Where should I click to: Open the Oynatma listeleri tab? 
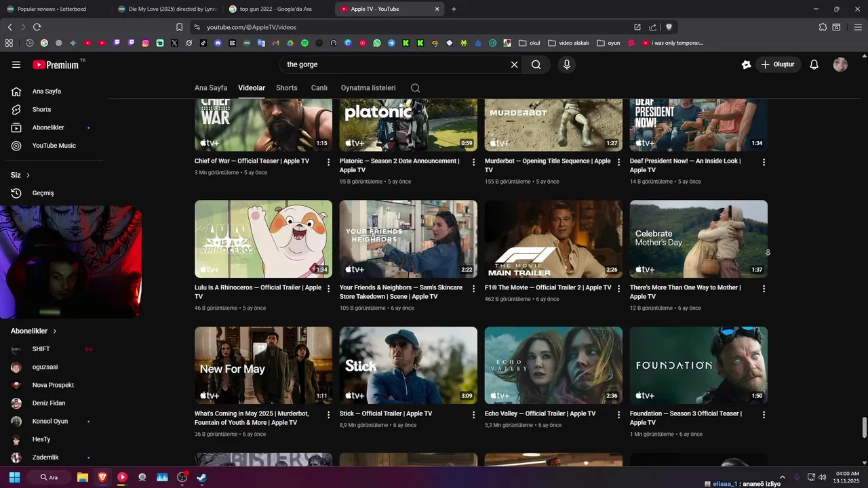coord(368,88)
